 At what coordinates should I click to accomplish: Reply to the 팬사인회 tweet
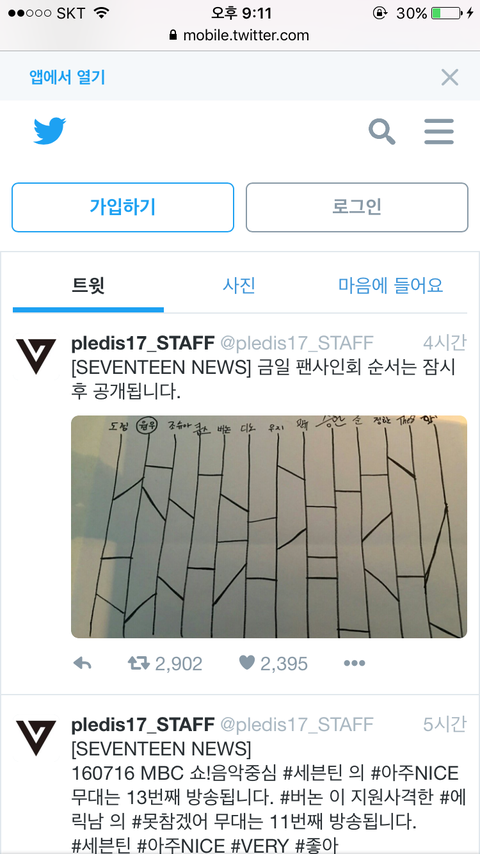click(82, 663)
